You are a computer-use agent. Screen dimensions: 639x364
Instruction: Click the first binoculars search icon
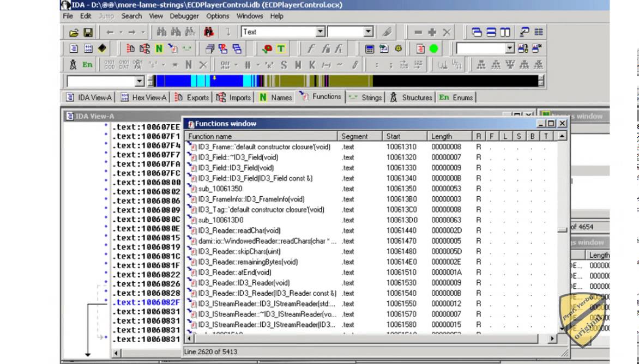(162, 32)
